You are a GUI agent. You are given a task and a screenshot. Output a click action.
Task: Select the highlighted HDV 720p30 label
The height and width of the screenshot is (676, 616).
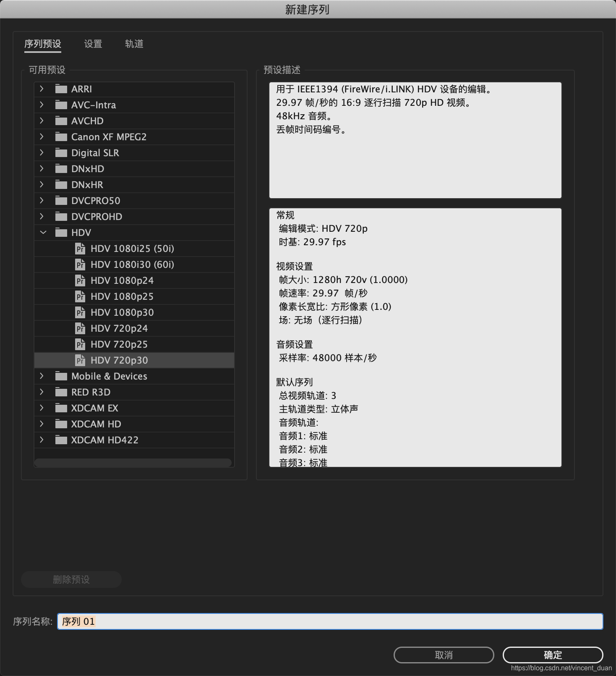(x=119, y=360)
